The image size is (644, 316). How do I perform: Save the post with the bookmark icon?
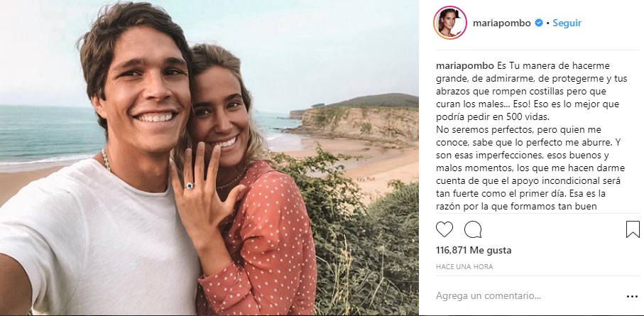click(x=633, y=229)
